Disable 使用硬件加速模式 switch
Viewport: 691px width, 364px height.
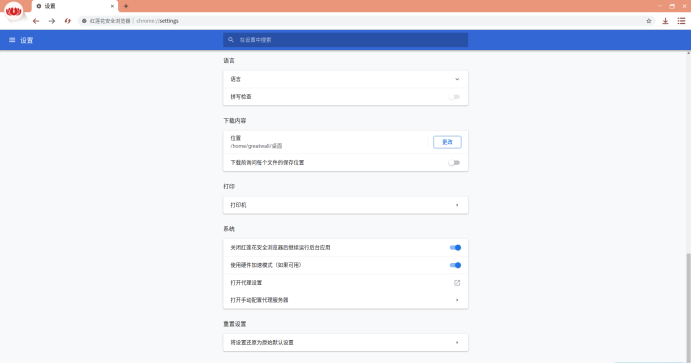(x=455, y=265)
